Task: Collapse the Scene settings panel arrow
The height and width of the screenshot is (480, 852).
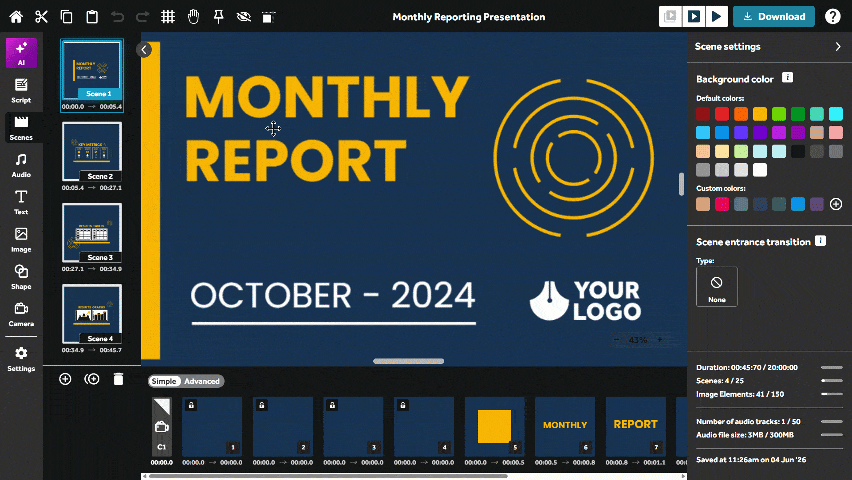Action: (837, 47)
